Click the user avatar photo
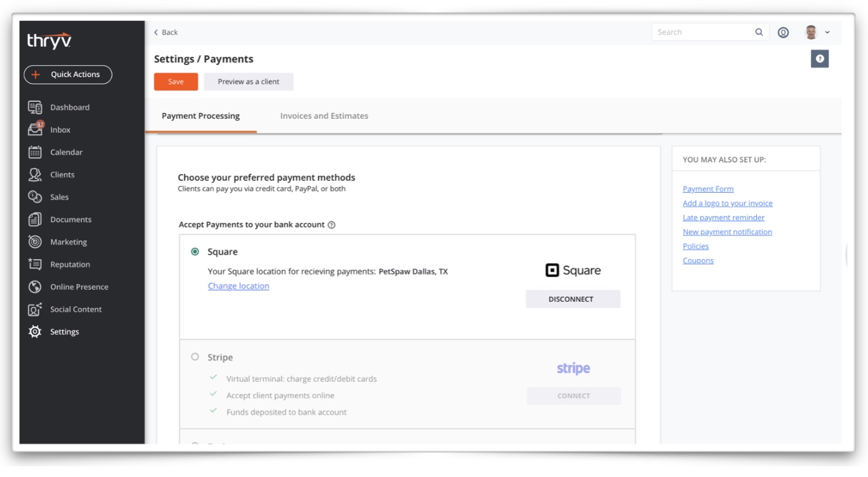The height and width of the screenshot is (477, 868). (x=811, y=33)
